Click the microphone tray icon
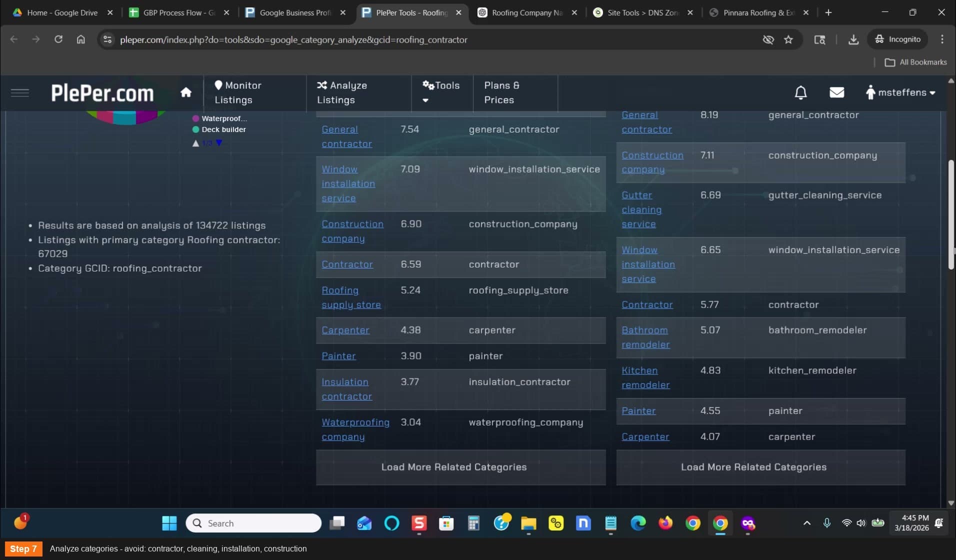 click(x=827, y=523)
